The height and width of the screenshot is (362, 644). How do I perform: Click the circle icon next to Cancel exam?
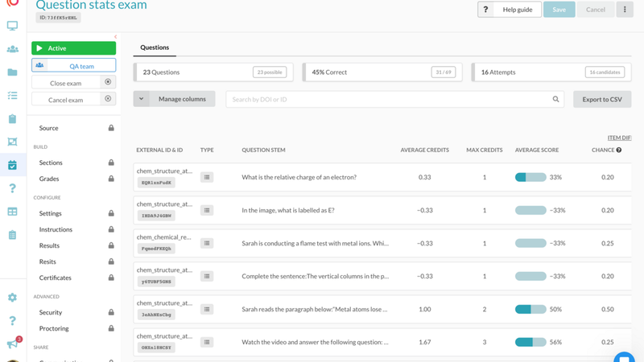(108, 98)
